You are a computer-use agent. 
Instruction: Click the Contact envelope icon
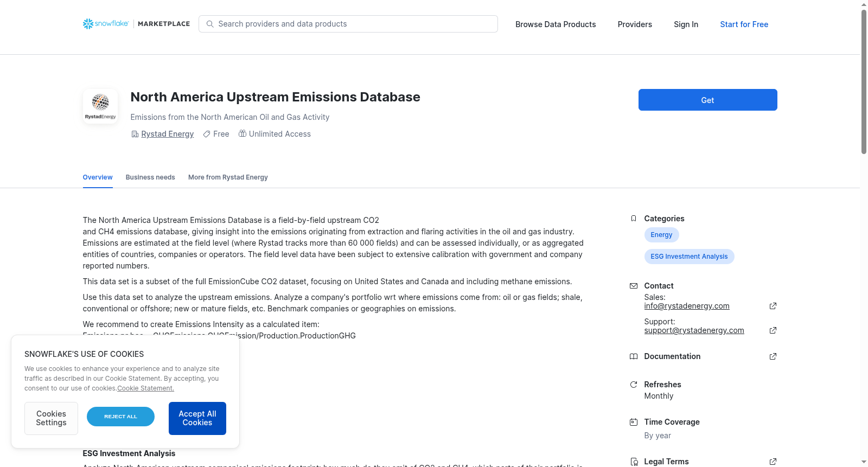tap(634, 286)
